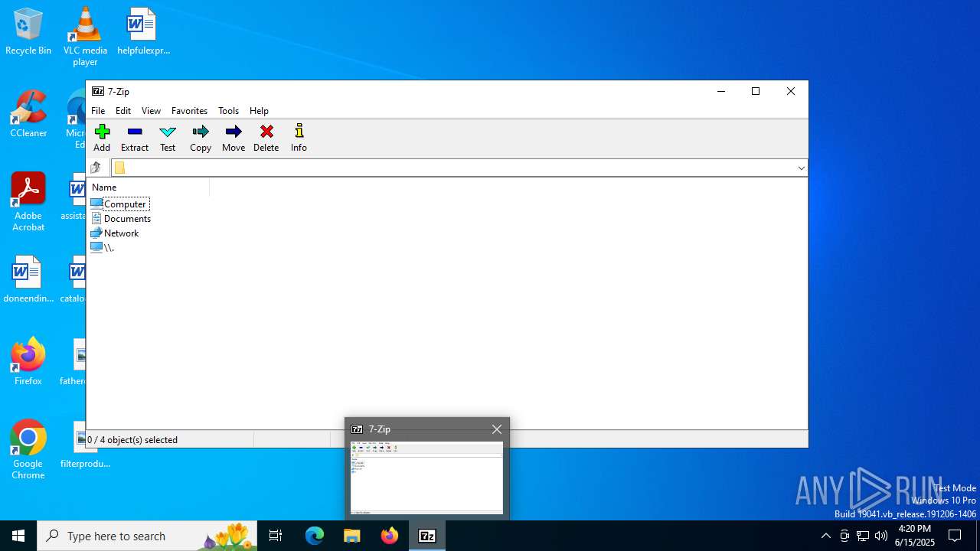This screenshot has width=980, height=551.
Task: Select the Recycle Bin desktop icon
Action: pyautogui.click(x=28, y=31)
